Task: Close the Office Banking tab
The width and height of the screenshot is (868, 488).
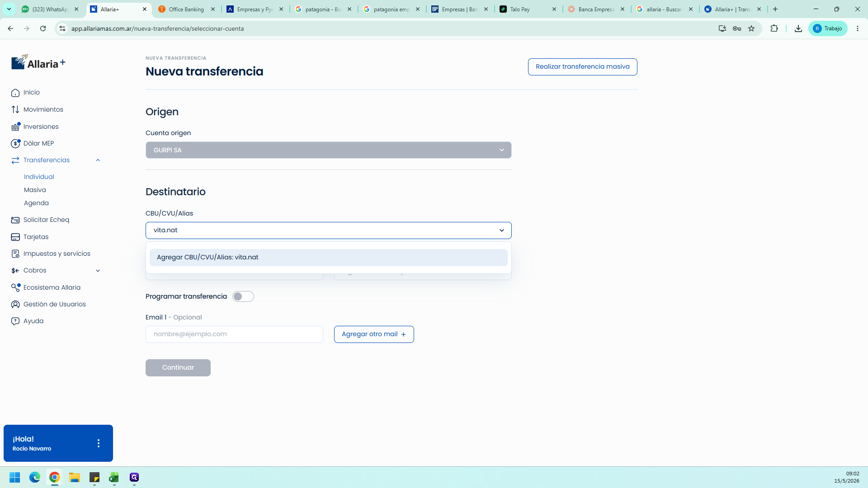Action: pyautogui.click(x=213, y=9)
